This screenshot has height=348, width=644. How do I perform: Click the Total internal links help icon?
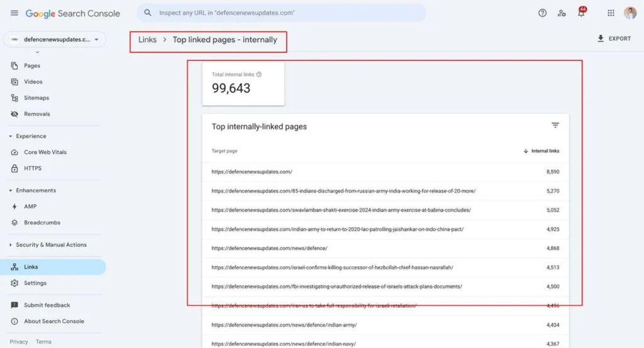point(258,74)
